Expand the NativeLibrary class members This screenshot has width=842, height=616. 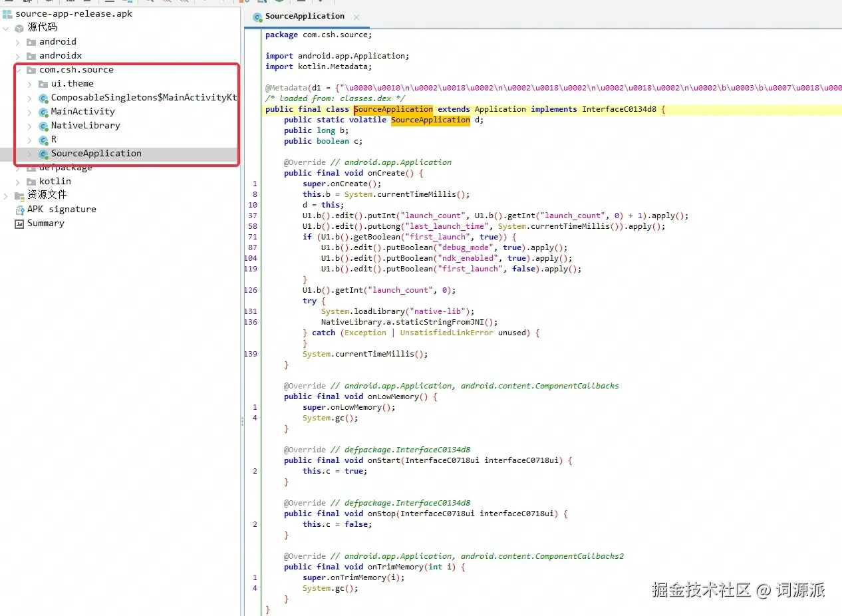point(30,126)
